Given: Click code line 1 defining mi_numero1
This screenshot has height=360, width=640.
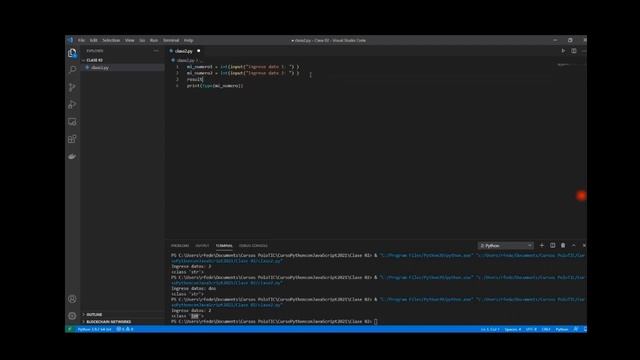Looking at the screenshot, I should coord(243,67).
